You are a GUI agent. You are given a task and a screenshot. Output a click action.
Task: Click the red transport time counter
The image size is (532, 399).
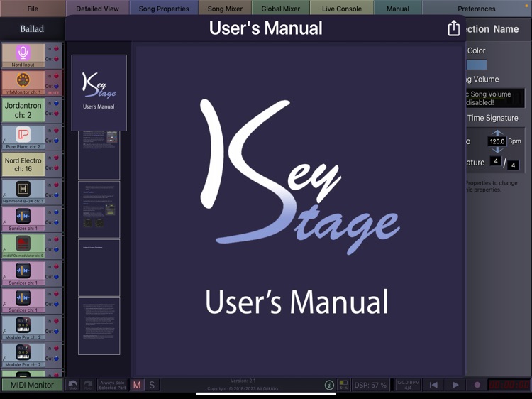pos(509,385)
